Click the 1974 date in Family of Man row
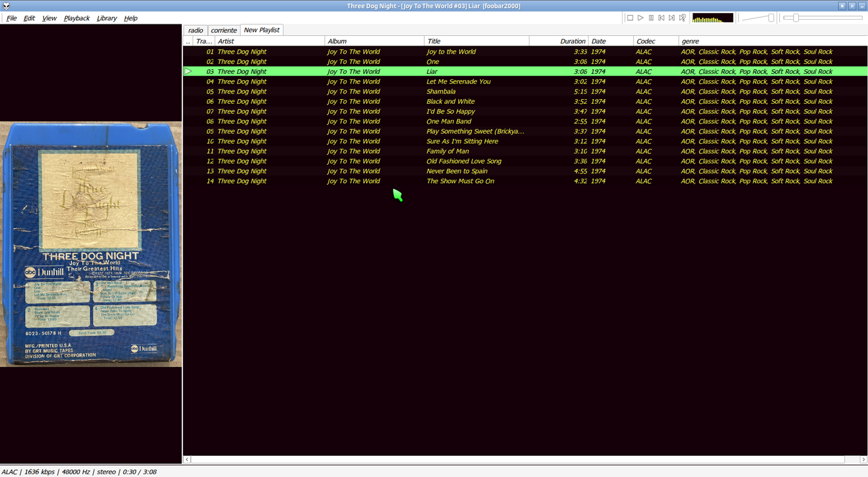The width and height of the screenshot is (868, 477). pos(598,151)
